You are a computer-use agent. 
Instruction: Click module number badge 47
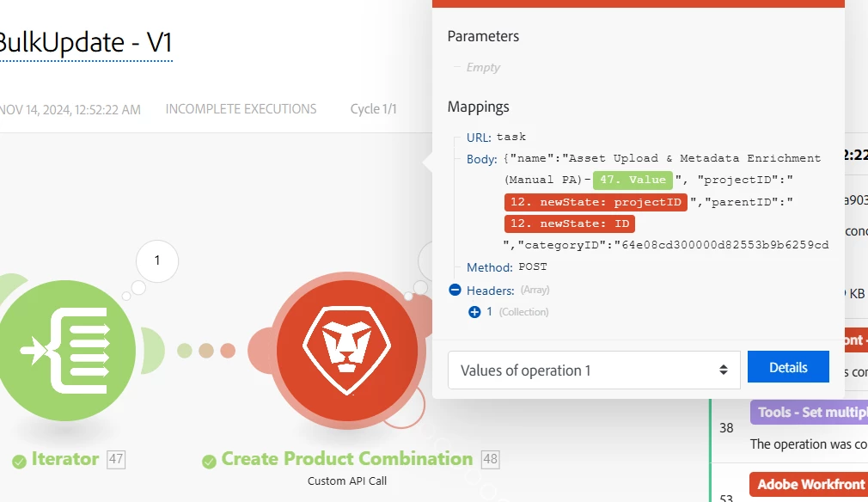tap(116, 459)
